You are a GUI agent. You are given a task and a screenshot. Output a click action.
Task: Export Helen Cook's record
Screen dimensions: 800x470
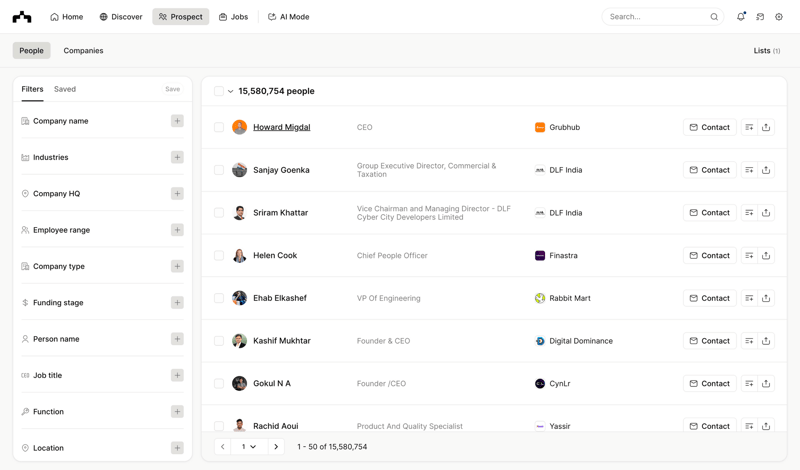coord(766,255)
